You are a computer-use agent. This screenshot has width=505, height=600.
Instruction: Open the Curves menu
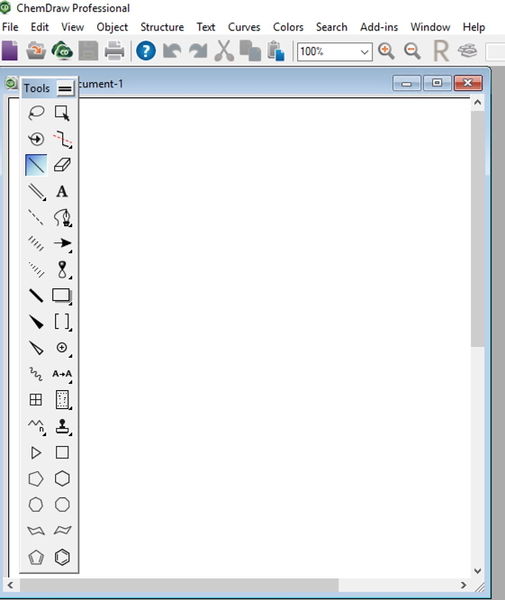[244, 27]
